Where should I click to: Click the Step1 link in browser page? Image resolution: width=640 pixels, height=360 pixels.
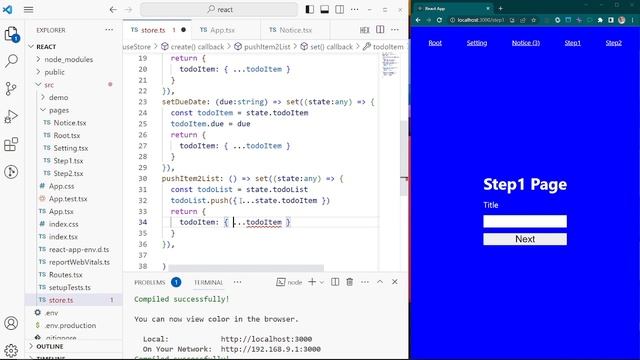572,43
